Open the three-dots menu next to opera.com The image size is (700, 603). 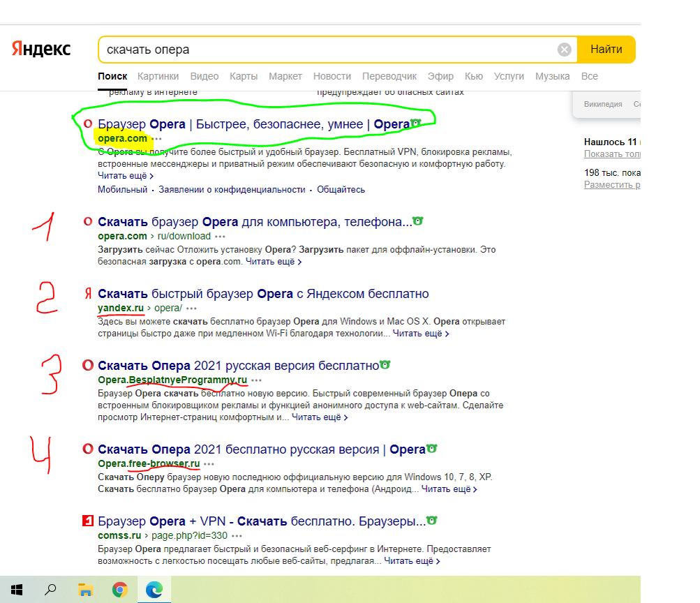[156, 139]
